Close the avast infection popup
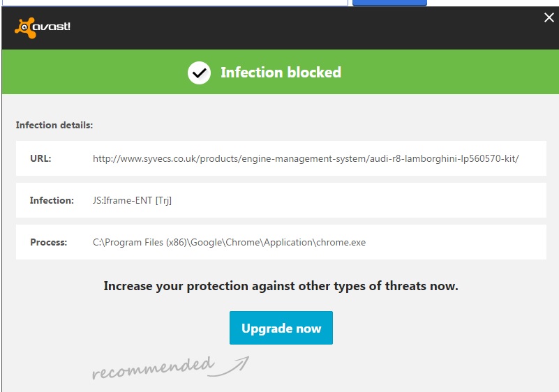The width and height of the screenshot is (559, 392). (549, 18)
